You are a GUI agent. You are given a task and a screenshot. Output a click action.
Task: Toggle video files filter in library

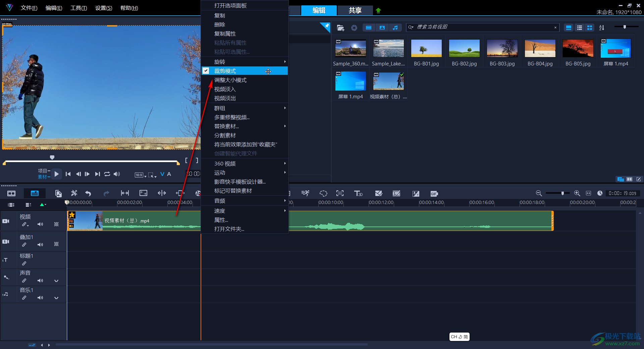click(x=369, y=28)
